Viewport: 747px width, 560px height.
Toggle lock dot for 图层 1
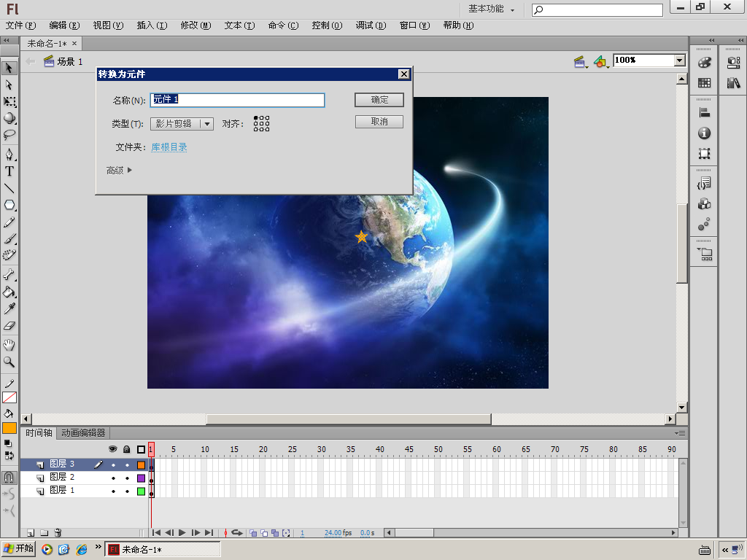coord(127,491)
